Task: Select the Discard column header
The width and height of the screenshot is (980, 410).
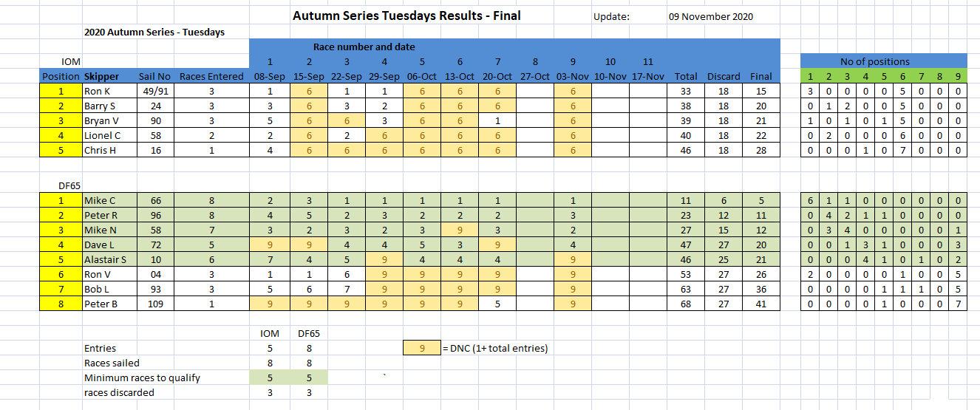Action: pos(724,76)
